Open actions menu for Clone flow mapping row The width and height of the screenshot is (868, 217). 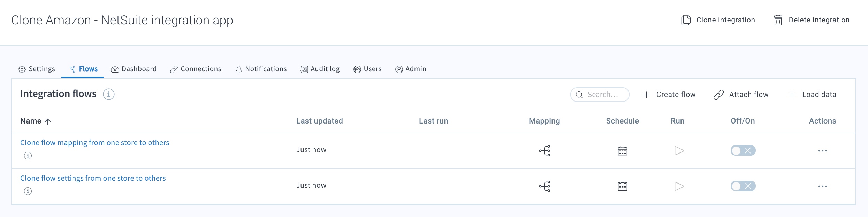823,151
